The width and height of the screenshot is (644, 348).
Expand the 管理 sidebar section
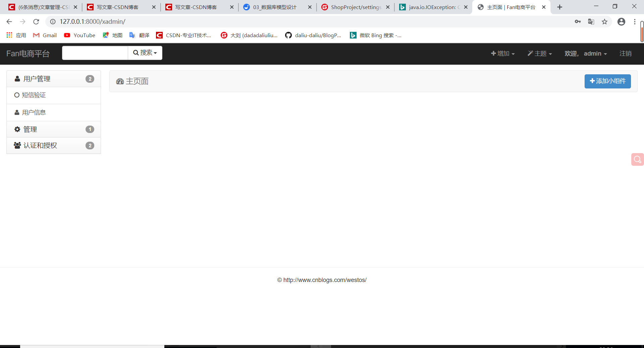point(54,129)
